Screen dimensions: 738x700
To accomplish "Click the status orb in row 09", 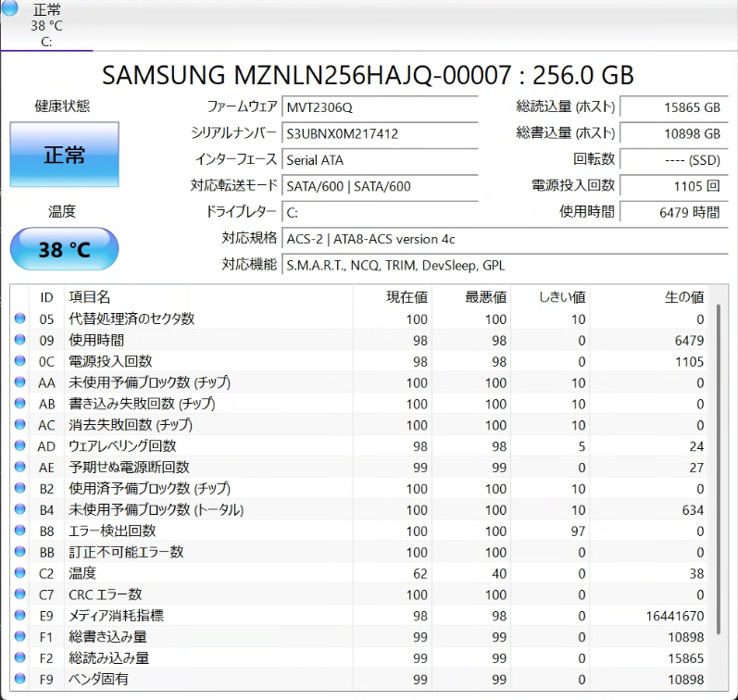I will (x=19, y=340).
